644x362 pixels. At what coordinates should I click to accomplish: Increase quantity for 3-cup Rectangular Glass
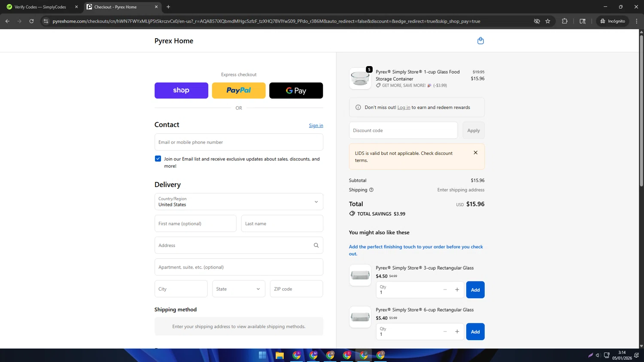tap(457, 290)
